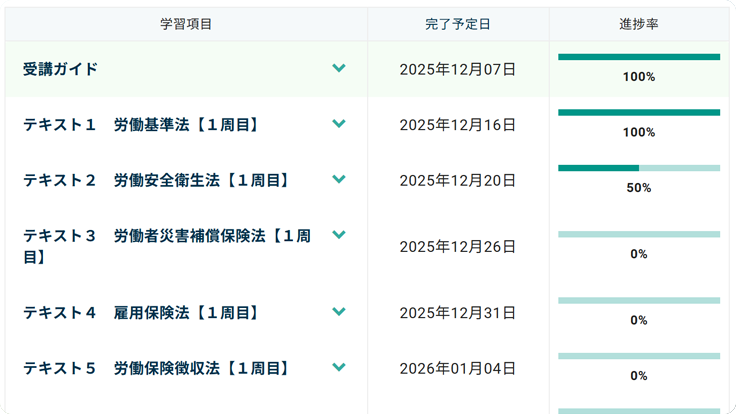Screen dimensions: 736x414
Task: Expand テキスト２ 労働安全衛生法 chevron
Action: tap(339, 180)
